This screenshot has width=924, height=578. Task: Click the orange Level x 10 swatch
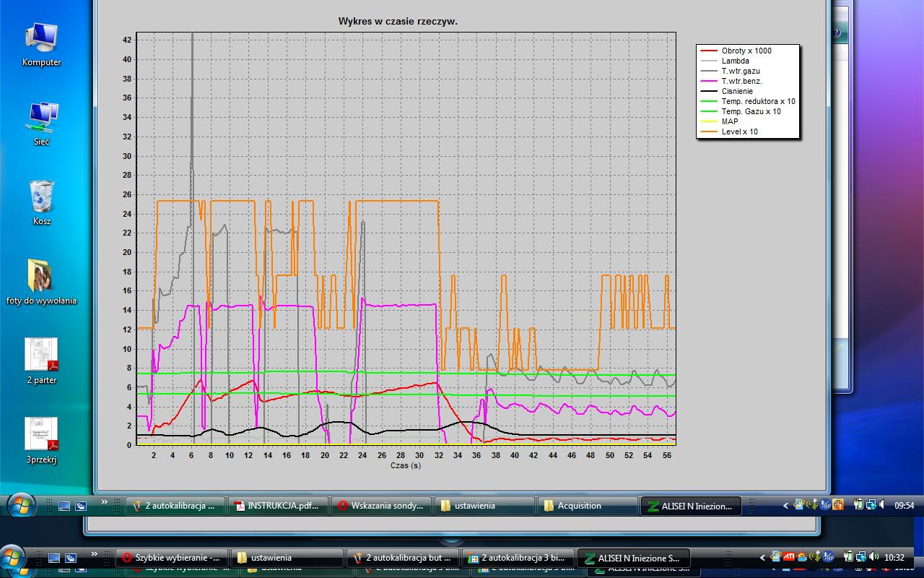click(x=709, y=131)
